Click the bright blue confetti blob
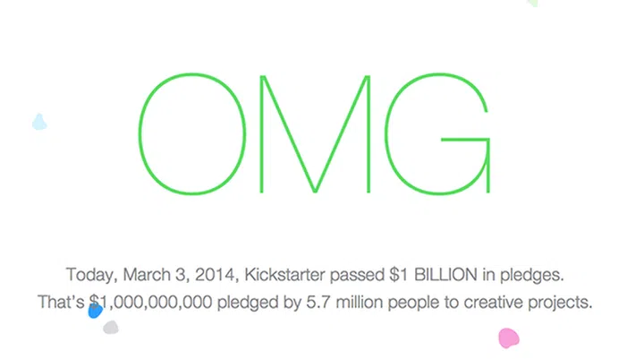This screenshot has width=644, height=359. point(95,310)
